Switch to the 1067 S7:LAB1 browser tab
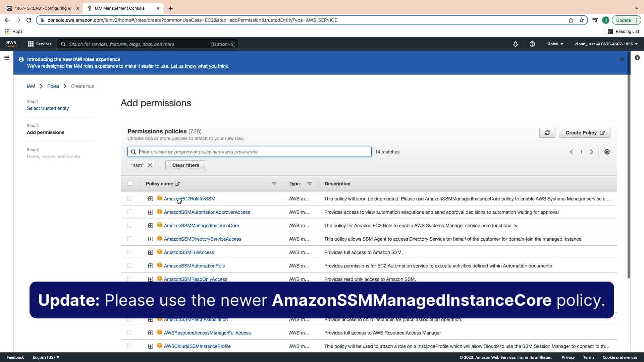Screen dimensions: 644x362 [x=43, y=8]
